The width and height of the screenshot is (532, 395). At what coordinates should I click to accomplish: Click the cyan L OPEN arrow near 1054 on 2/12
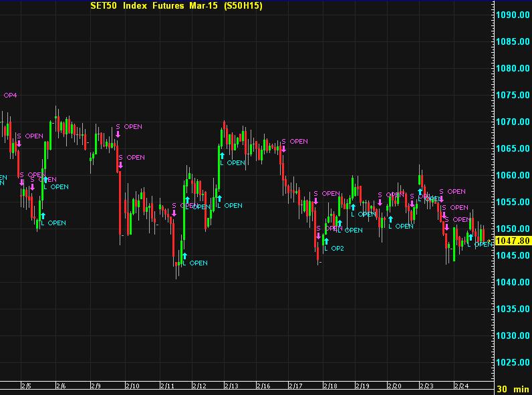tap(218, 197)
